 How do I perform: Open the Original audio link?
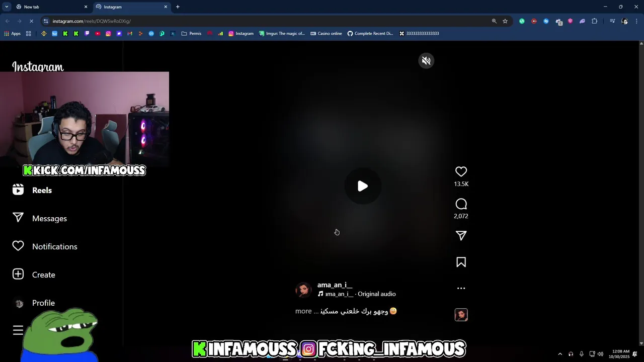(x=376, y=294)
